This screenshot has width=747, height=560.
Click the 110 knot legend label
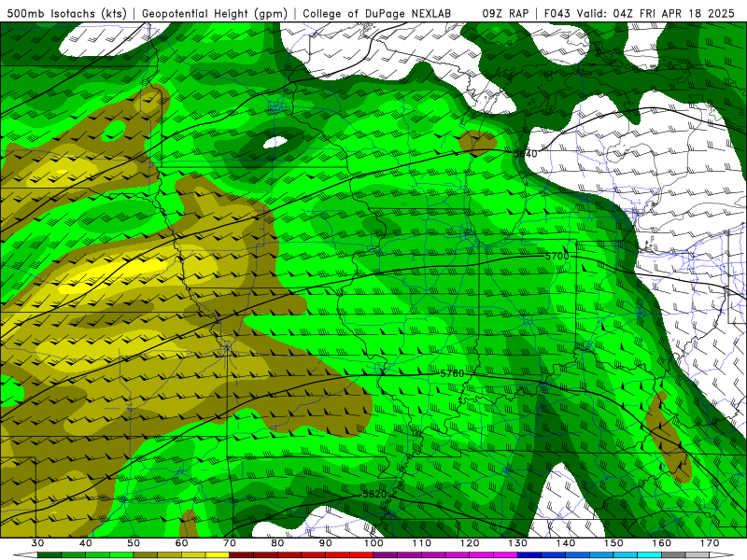coord(422,543)
